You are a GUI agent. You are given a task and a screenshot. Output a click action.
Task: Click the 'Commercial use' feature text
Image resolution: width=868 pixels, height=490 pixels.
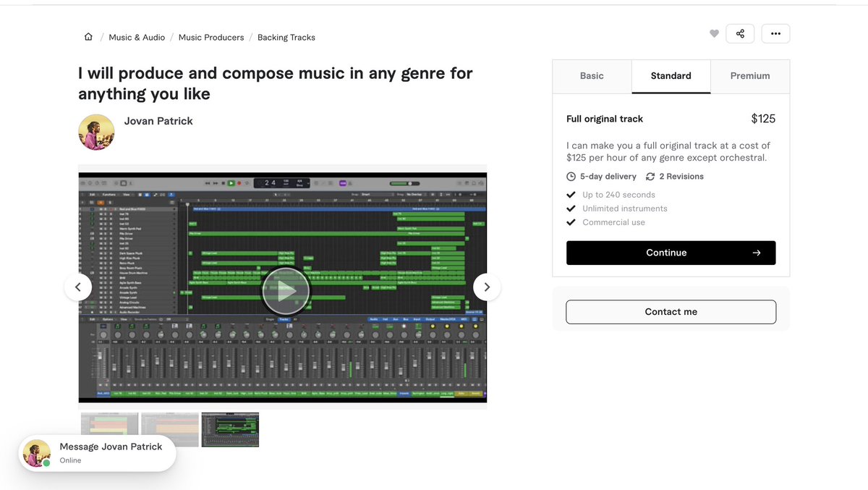click(x=613, y=222)
